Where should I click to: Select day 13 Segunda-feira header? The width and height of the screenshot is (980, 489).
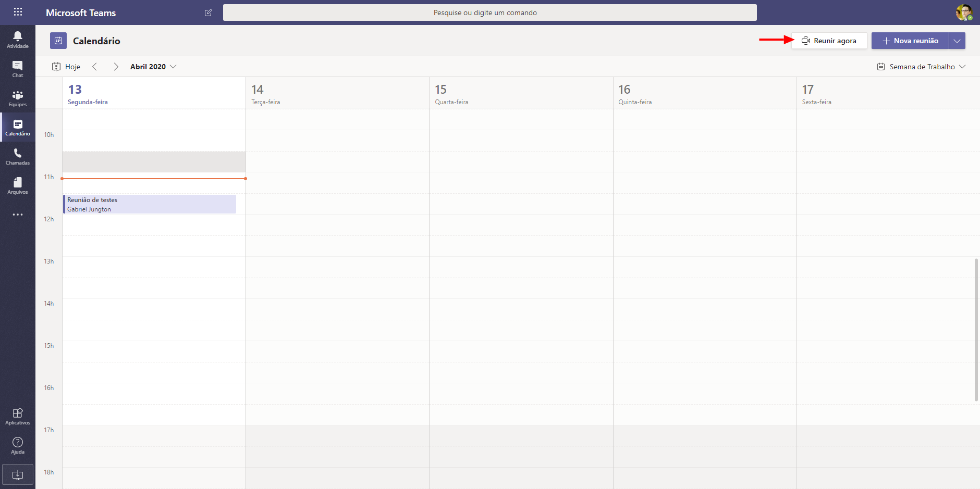[154, 93]
